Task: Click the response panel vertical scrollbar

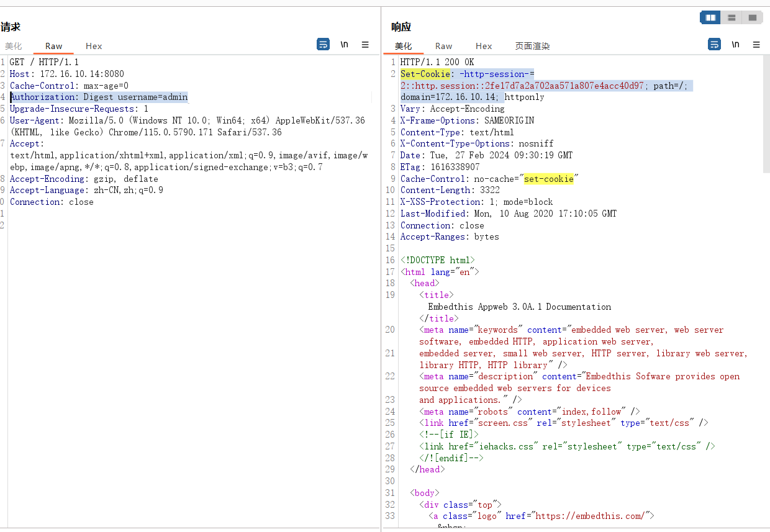Action: [x=766, y=114]
